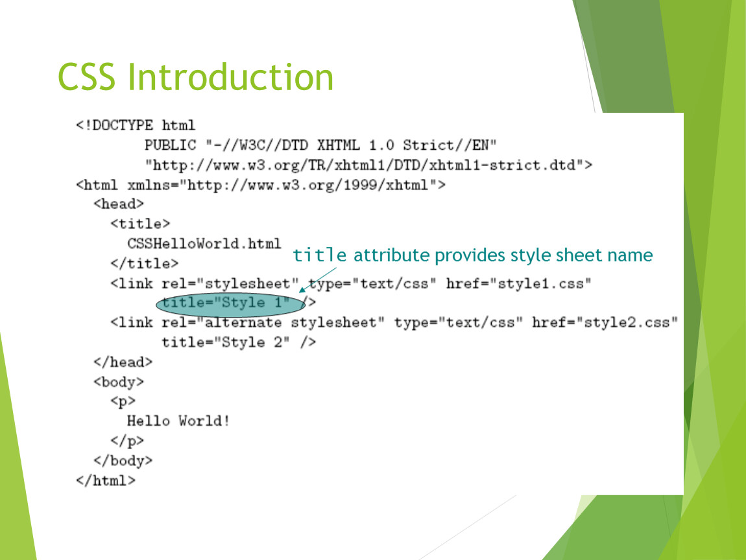Click the 'PUBLIC "-//W3C//DTD XHTML 1.0 Strict//EN"' line

(x=320, y=145)
